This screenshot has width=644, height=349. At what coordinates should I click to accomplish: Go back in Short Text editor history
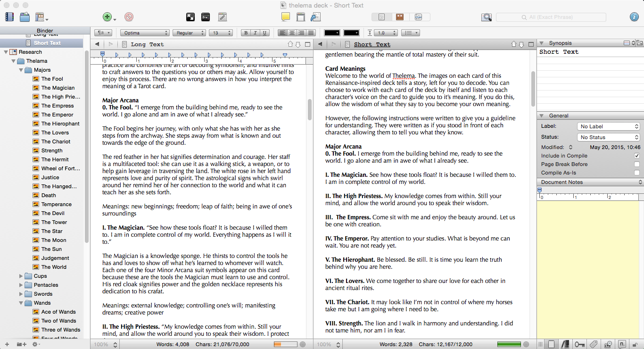(x=320, y=44)
